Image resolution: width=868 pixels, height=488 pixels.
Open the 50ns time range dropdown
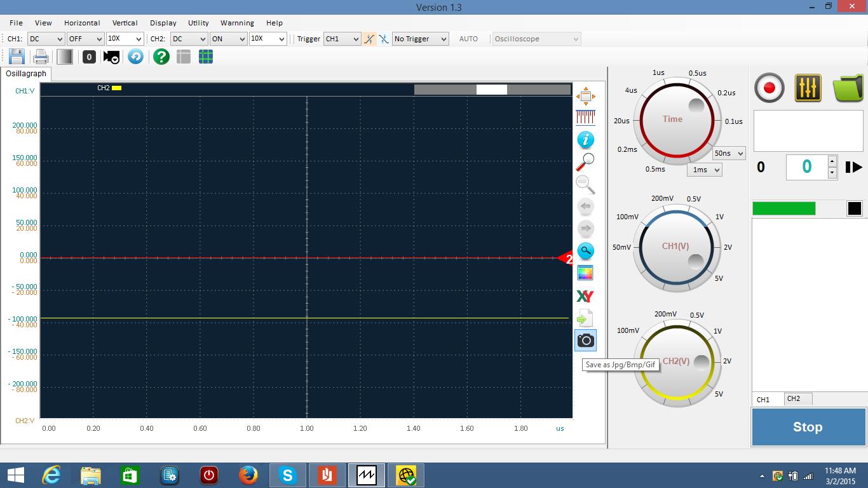point(728,153)
